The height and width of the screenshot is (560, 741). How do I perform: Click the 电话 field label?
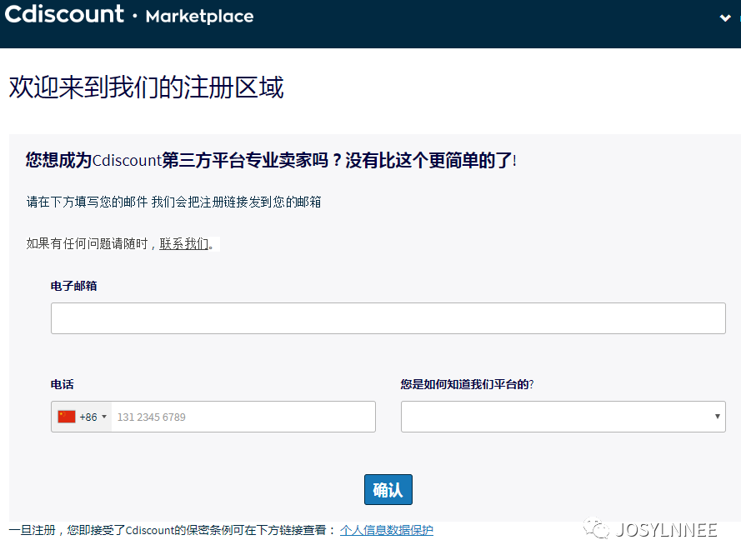click(x=63, y=384)
